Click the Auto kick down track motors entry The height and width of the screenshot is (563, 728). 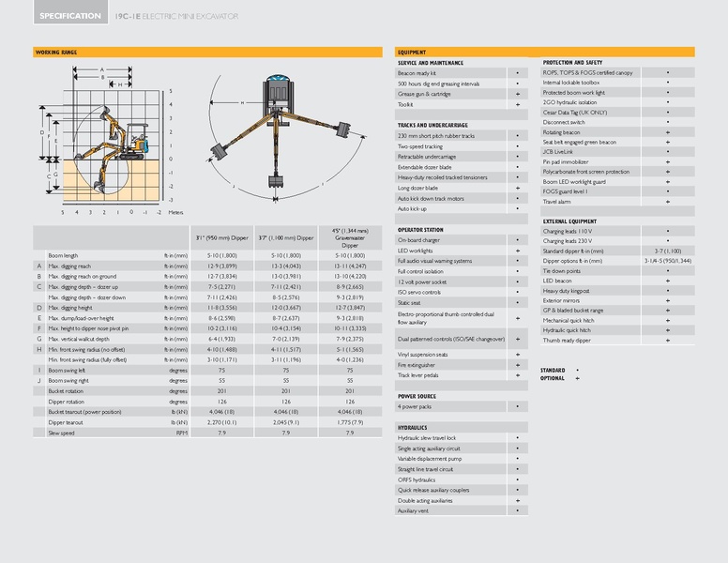(x=431, y=198)
